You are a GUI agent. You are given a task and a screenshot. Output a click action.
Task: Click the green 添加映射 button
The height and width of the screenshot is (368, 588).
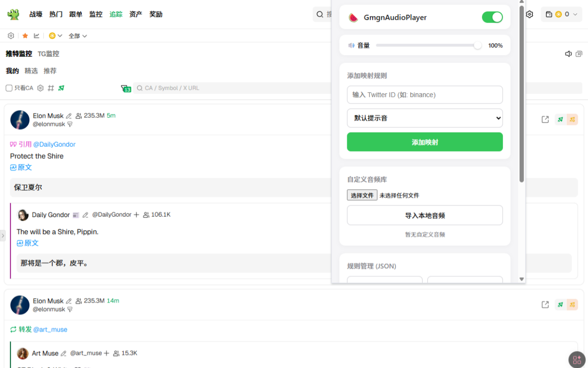coord(425,142)
